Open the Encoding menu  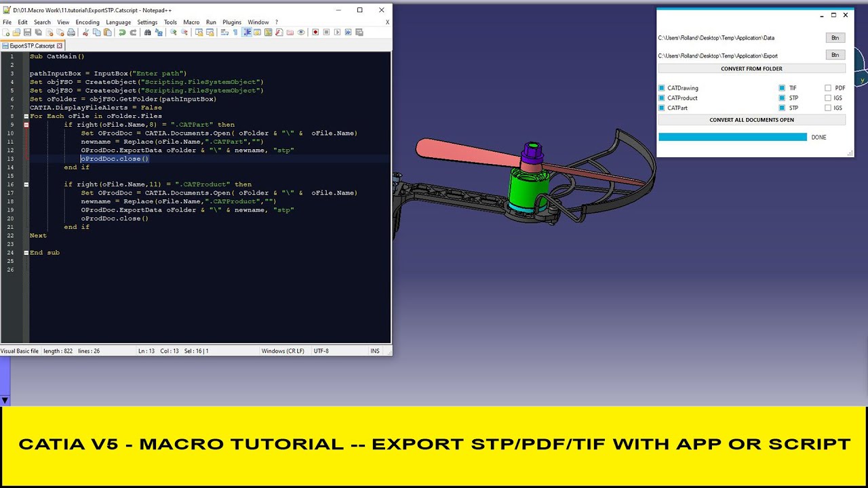point(87,22)
